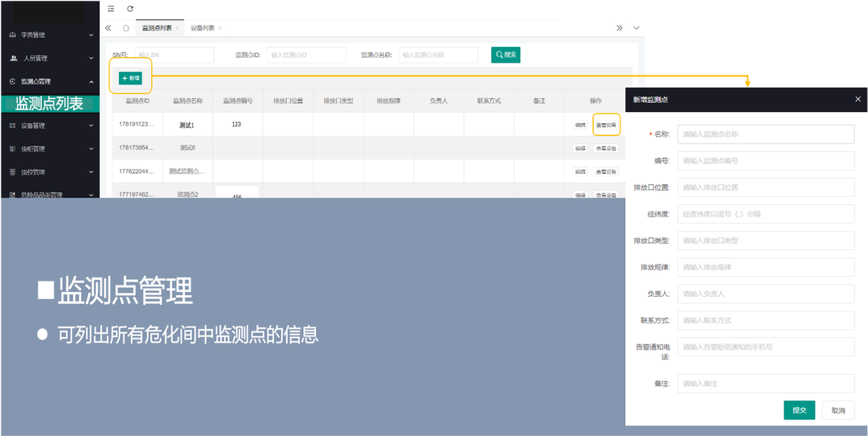
Task: Click the 监测点ID column header
Action: [x=137, y=101]
